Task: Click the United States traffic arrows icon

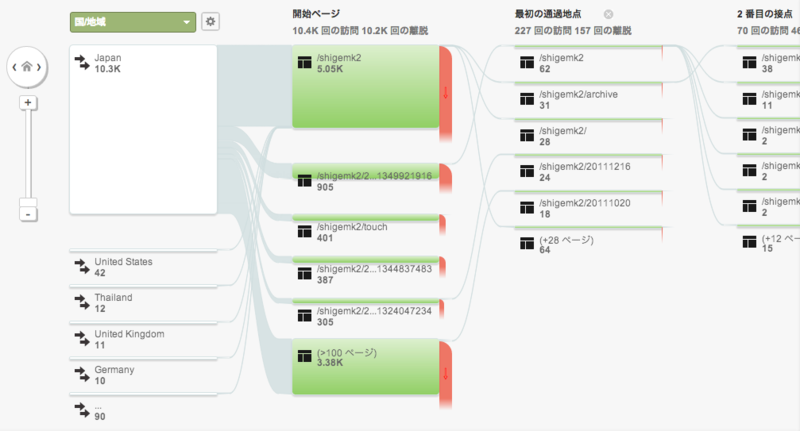Action: click(82, 266)
